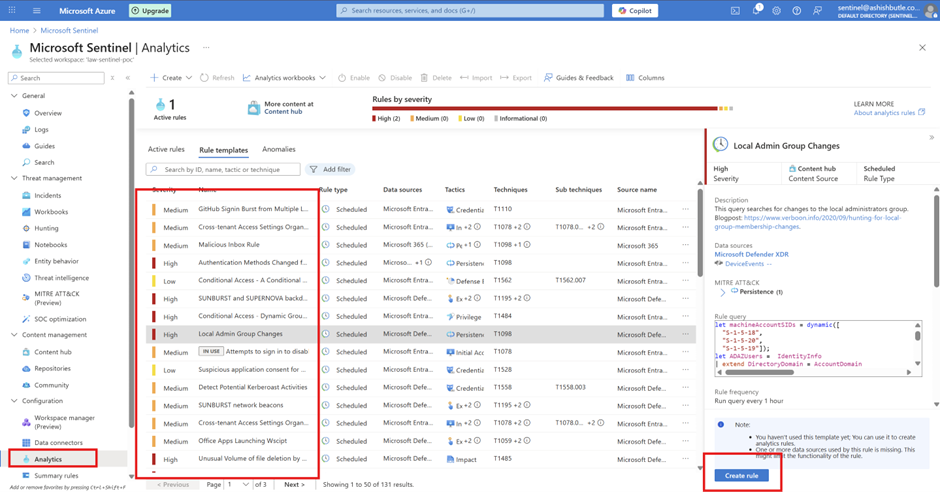940x492 pixels.
Task: Click the notifications bell icon
Action: [x=757, y=11]
